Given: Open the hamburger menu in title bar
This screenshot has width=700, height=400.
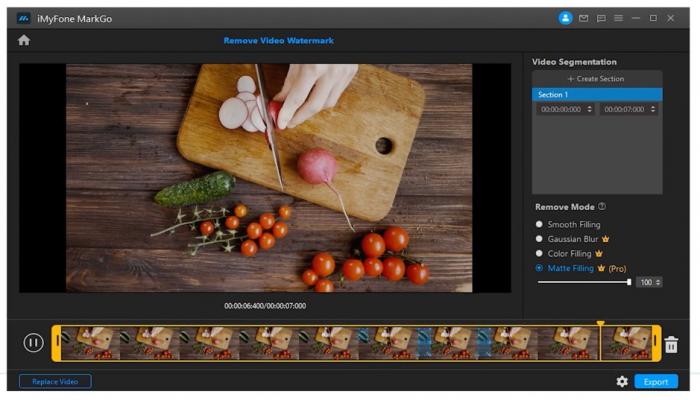Looking at the screenshot, I should point(618,18).
